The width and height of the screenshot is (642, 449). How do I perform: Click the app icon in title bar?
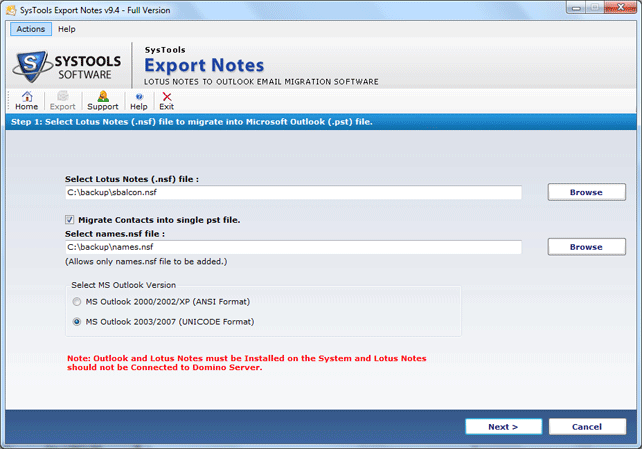[11, 10]
